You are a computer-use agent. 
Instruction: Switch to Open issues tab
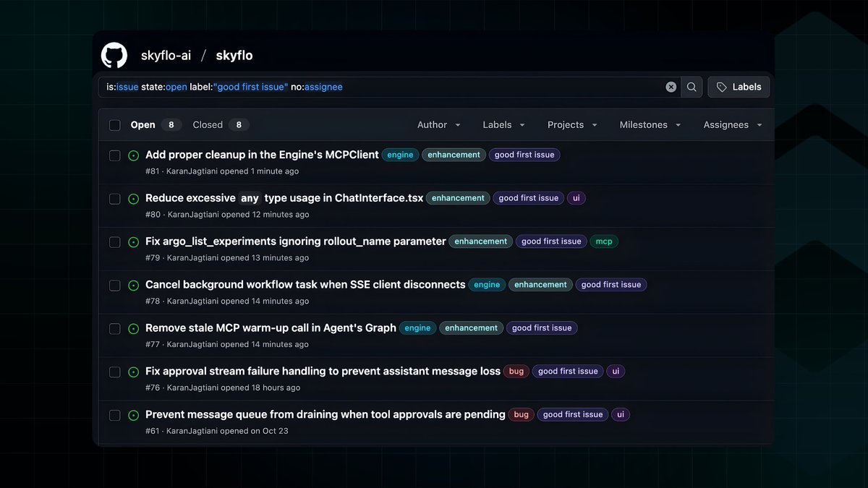click(x=156, y=125)
